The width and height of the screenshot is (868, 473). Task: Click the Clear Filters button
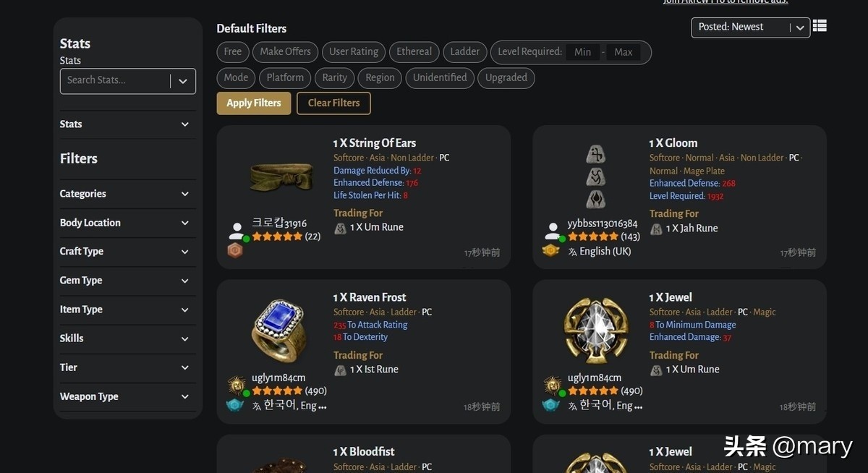[x=333, y=103]
